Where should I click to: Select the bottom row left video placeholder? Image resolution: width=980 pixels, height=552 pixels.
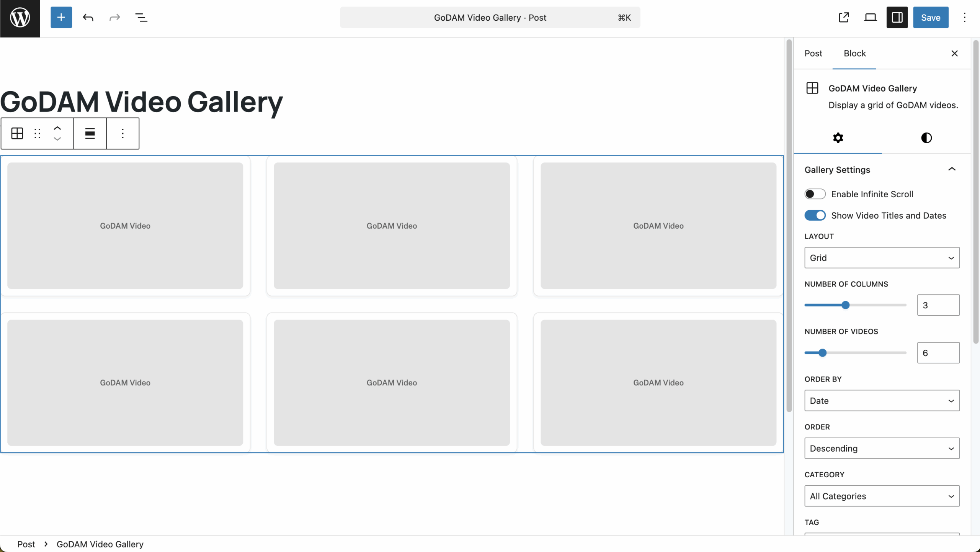tap(125, 383)
